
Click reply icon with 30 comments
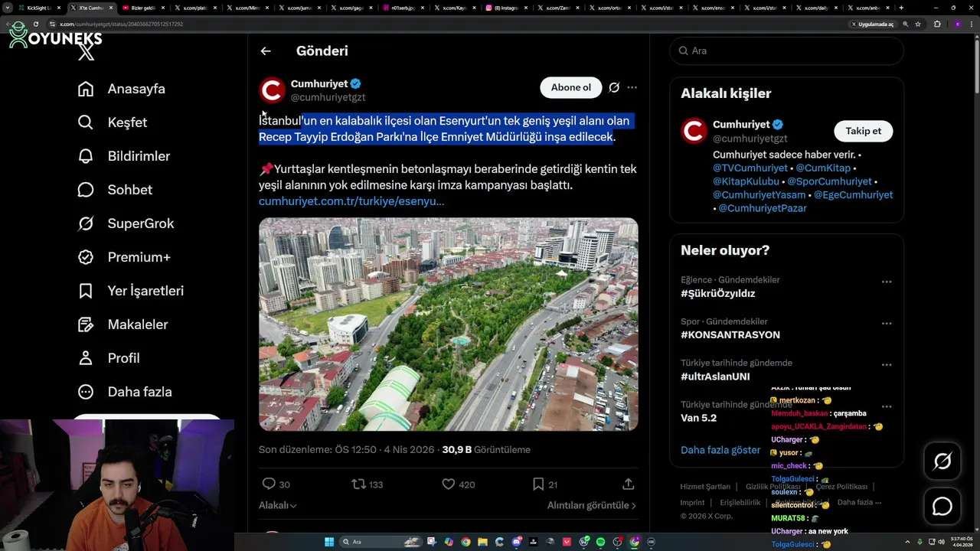tap(269, 484)
